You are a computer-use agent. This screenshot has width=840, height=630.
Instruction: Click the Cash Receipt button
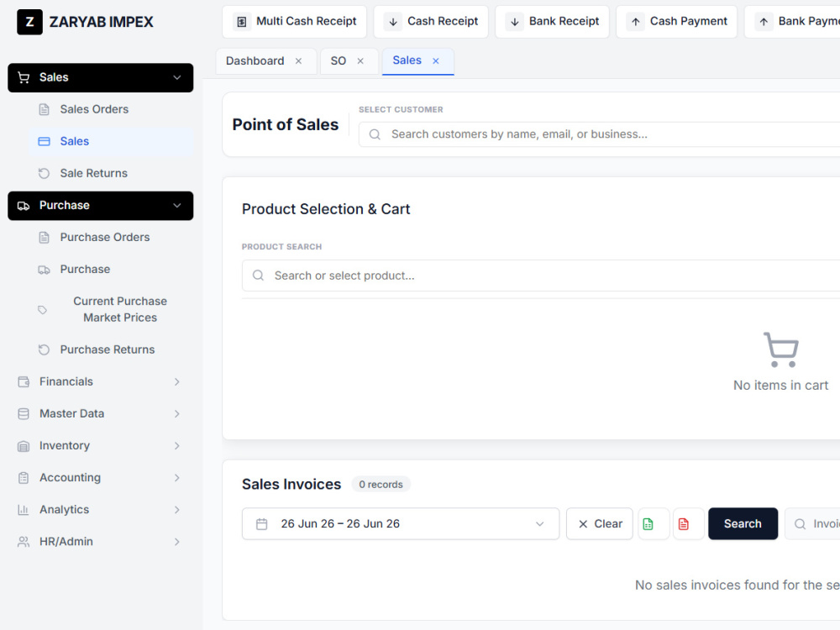coord(431,22)
